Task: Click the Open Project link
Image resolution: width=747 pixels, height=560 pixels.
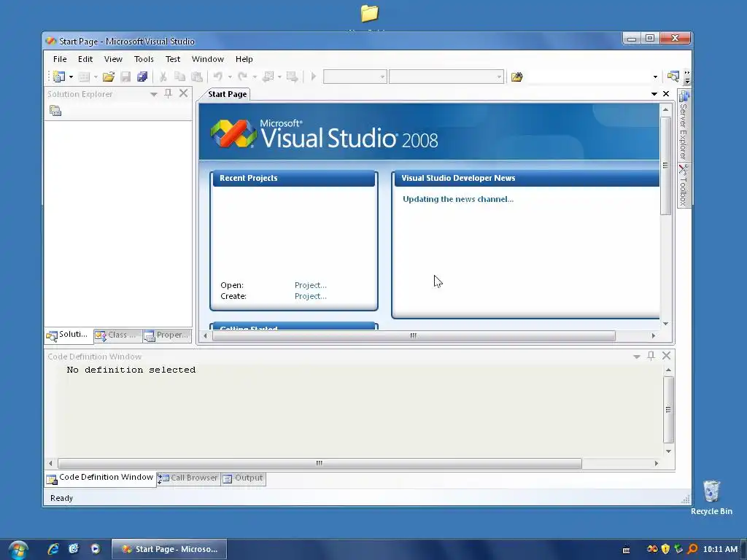Action: tap(310, 285)
